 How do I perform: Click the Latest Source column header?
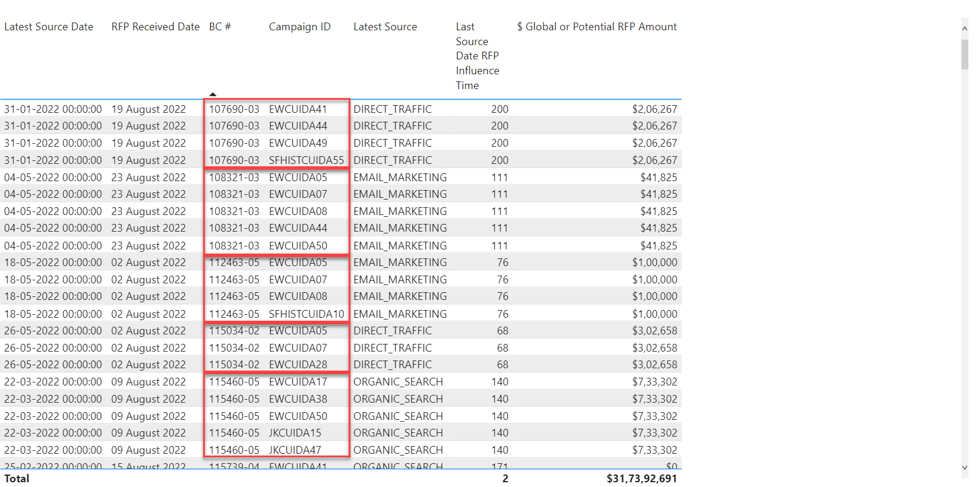pyautogui.click(x=385, y=27)
